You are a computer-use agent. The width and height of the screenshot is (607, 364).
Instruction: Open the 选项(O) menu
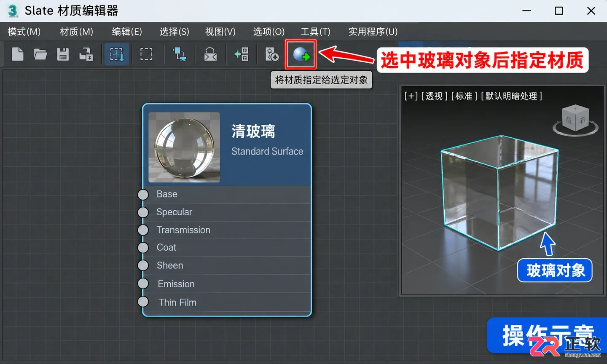click(x=269, y=32)
